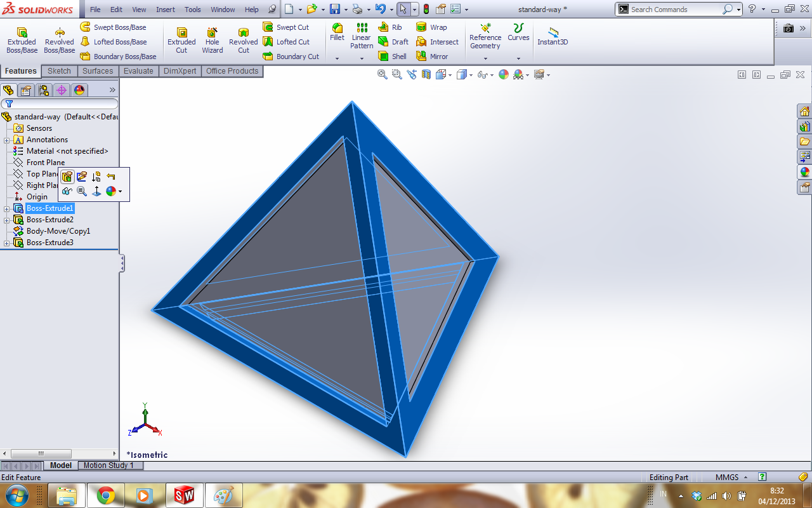The height and width of the screenshot is (508, 812).
Task: Use the Mirror feature
Action: pyautogui.click(x=432, y=57)
